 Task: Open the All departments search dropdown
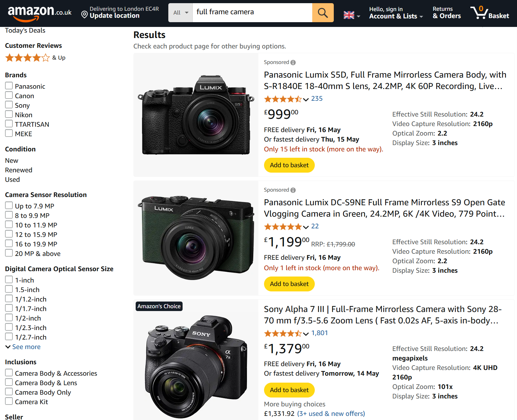(180, 13)
